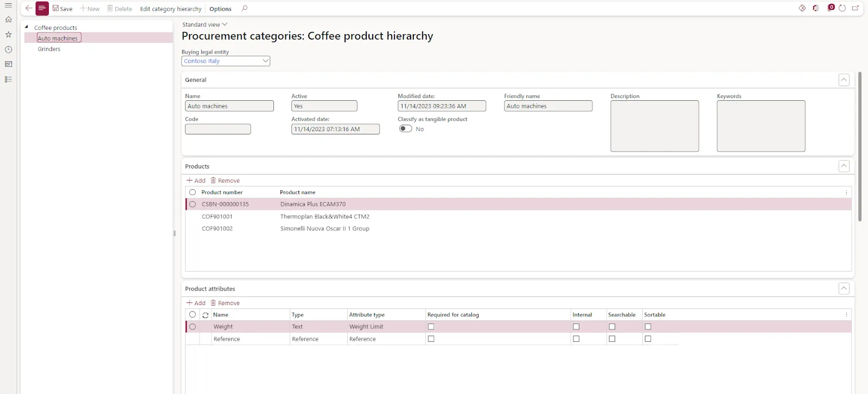The height and width of the screenshot is (394, 868).
Task: Sort by Product name column header
Action: pos(297,192)
